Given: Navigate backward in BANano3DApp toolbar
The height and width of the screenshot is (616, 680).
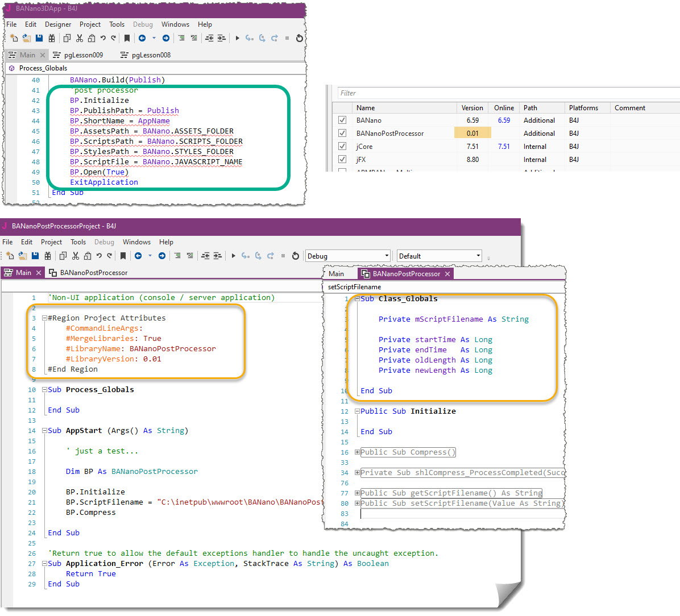Looking at the screenshot, I should click(142, 38).
